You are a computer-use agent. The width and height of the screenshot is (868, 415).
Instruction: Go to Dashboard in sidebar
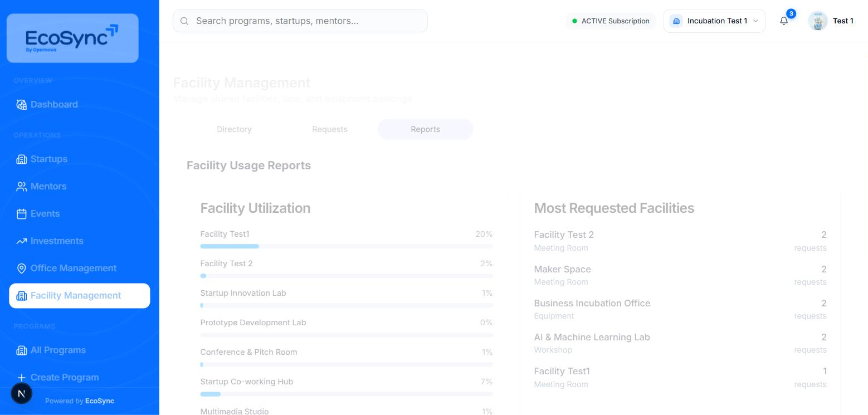click(x=80, y=105)
